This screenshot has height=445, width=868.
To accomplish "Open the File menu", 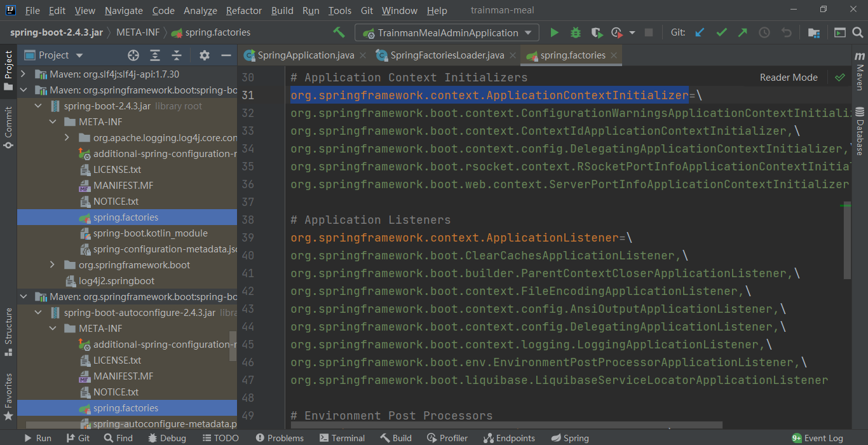I will [x=32, y=11].
